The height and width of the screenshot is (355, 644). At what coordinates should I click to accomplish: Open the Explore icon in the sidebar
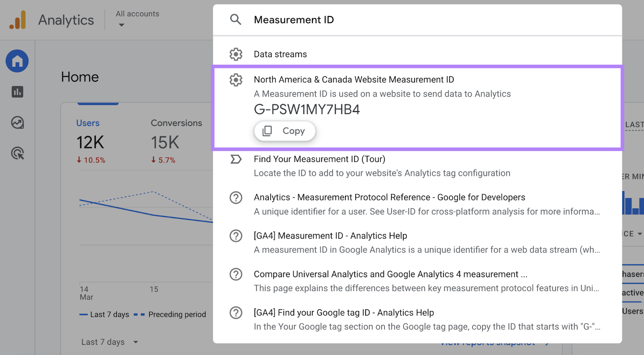(17, 122)
